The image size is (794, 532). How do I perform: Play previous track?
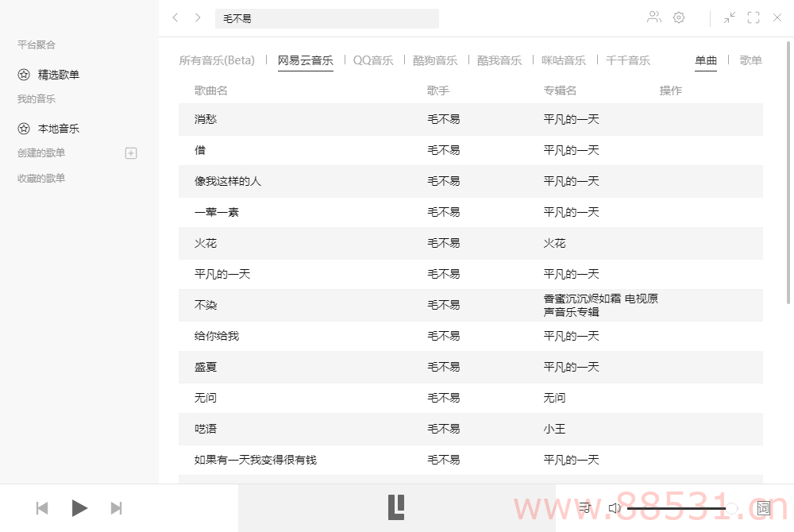pos(42,507)
